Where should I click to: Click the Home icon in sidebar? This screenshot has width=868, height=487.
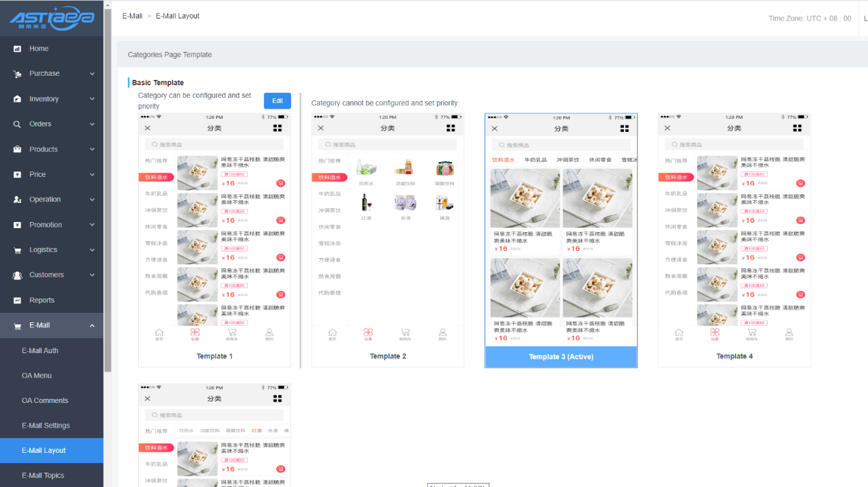pyautogui.click(x=17, y=48)
